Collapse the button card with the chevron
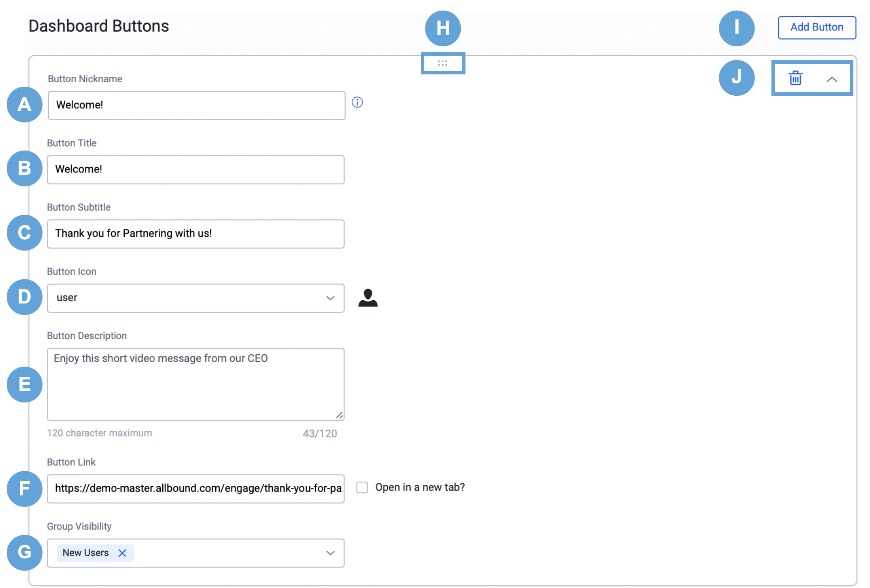 pos(832,79)
